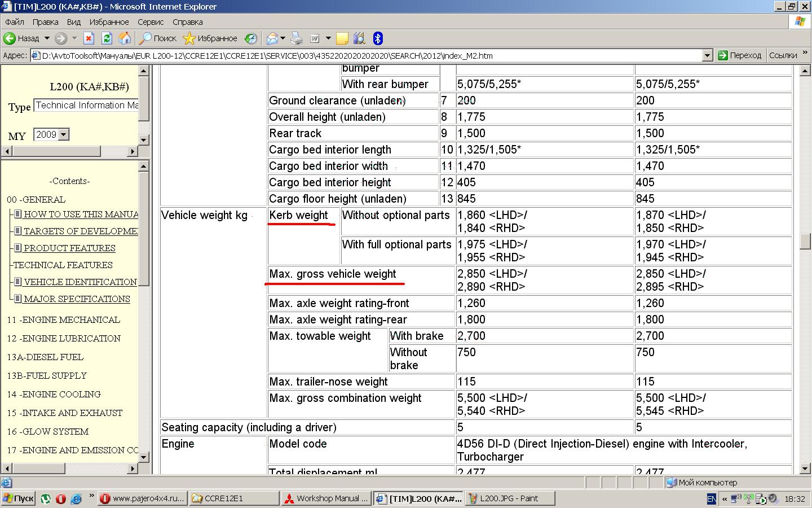Expand the address bar dropdown arrow

(x=707, y=55)
